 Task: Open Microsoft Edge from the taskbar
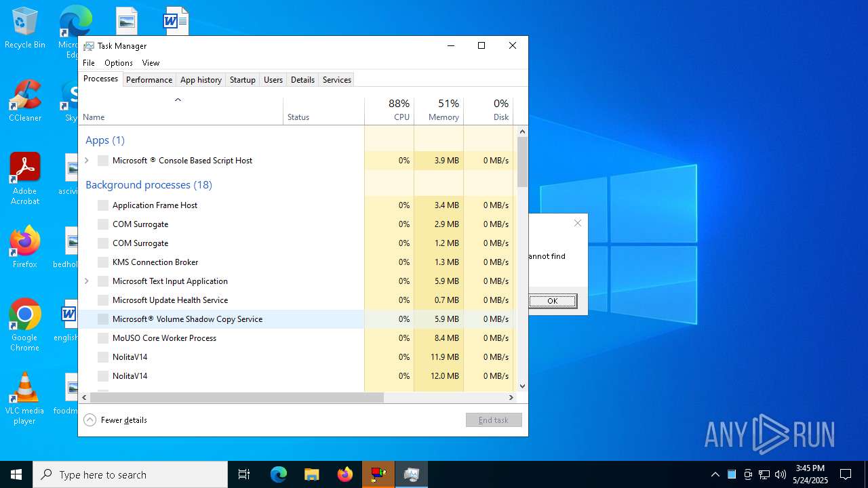point(279,474)
